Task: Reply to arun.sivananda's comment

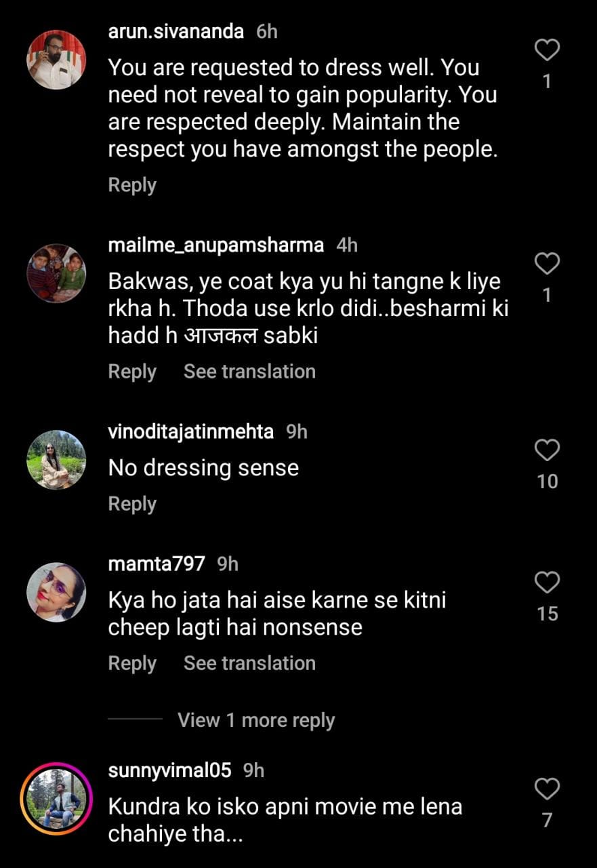Action: [x=132, y=185]
